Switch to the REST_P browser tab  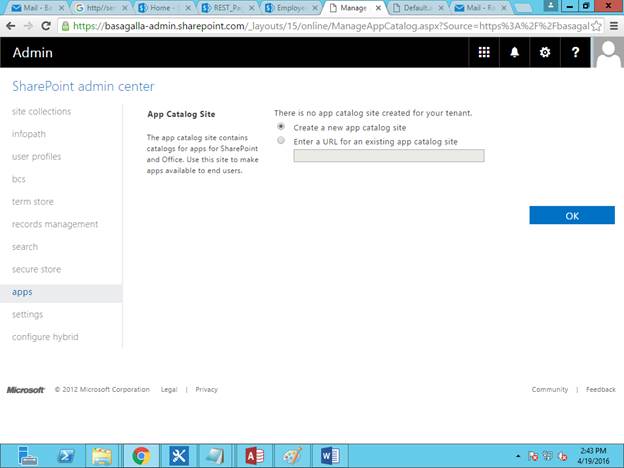[x=227, y=8]
